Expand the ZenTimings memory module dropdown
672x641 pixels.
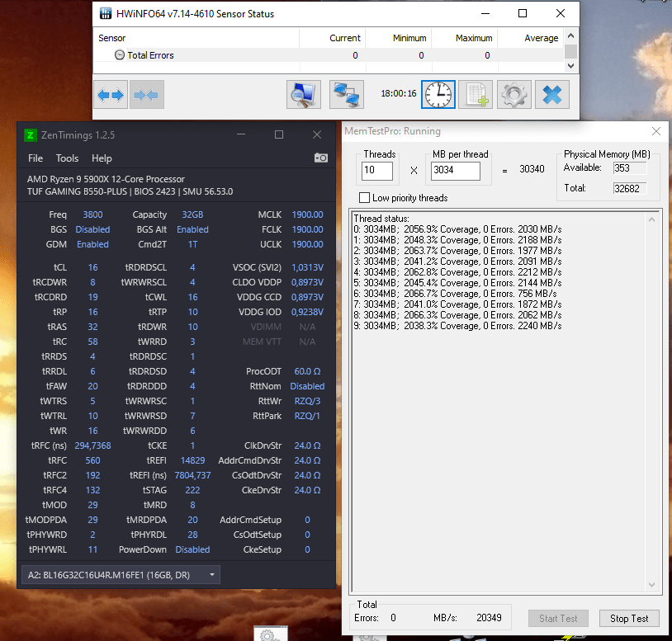pyautogui.click(x=211, y=575)
